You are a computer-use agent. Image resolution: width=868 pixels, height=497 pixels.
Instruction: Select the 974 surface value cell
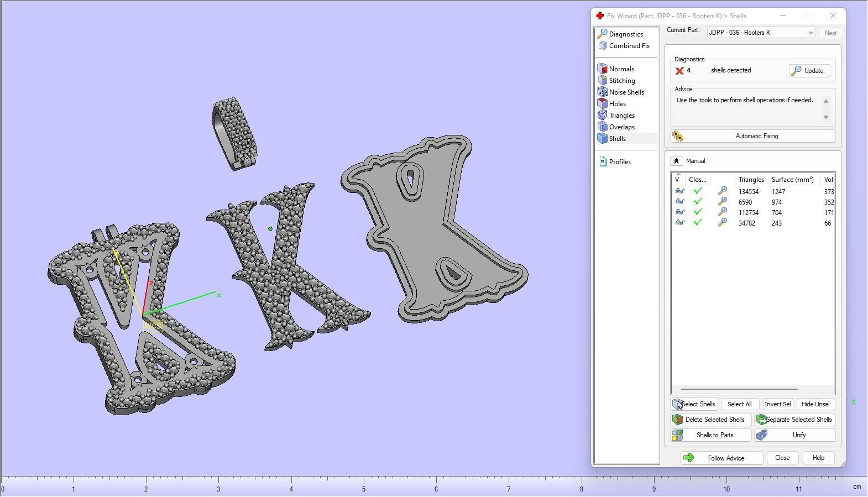(x=777, y=202)
